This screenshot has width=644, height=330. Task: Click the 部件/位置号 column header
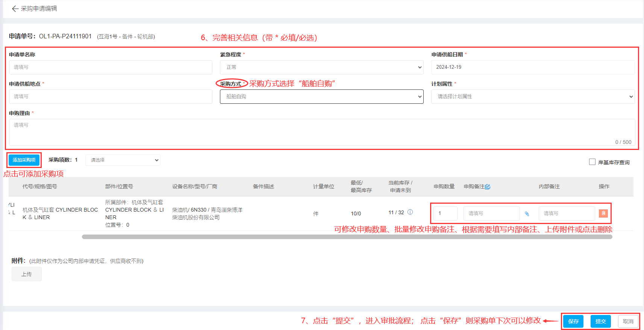[x=119, y=186]
